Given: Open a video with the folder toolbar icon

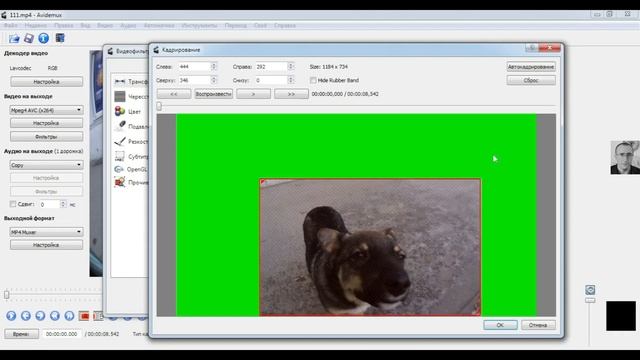Looking at the screenshot, I should [x=14, y=38].
